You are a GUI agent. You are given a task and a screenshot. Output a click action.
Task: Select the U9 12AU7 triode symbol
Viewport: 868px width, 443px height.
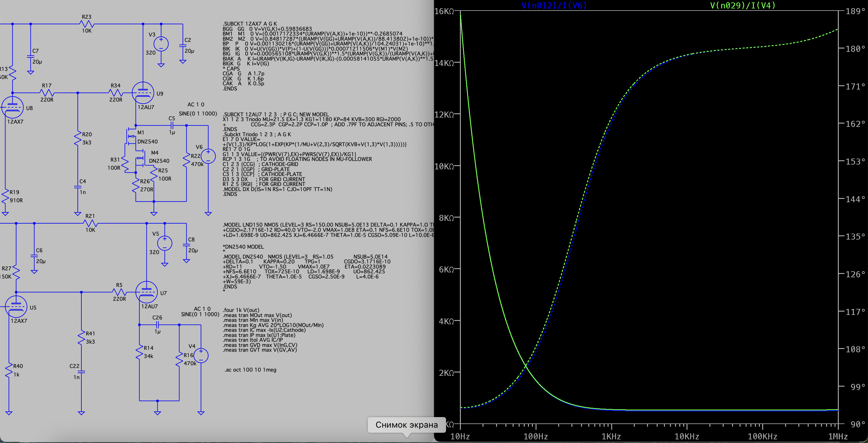[x=143, y=93]
